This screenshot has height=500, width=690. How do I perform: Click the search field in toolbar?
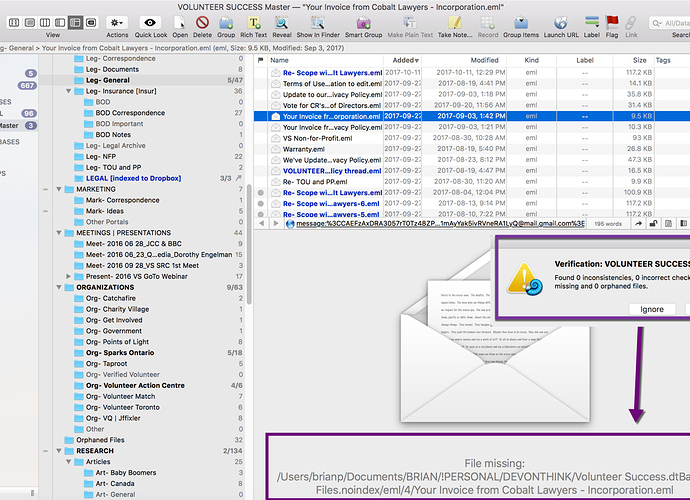coord(671,23)
